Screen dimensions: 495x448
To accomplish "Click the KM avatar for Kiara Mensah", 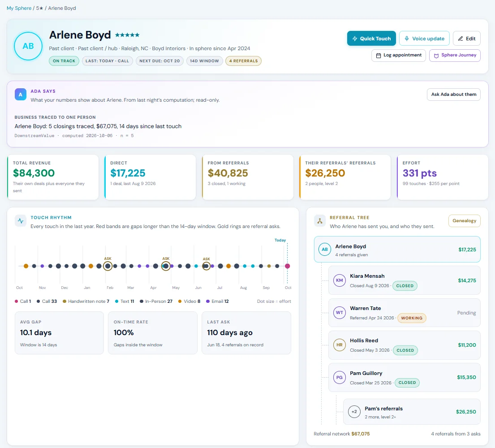I will point(340,280).
